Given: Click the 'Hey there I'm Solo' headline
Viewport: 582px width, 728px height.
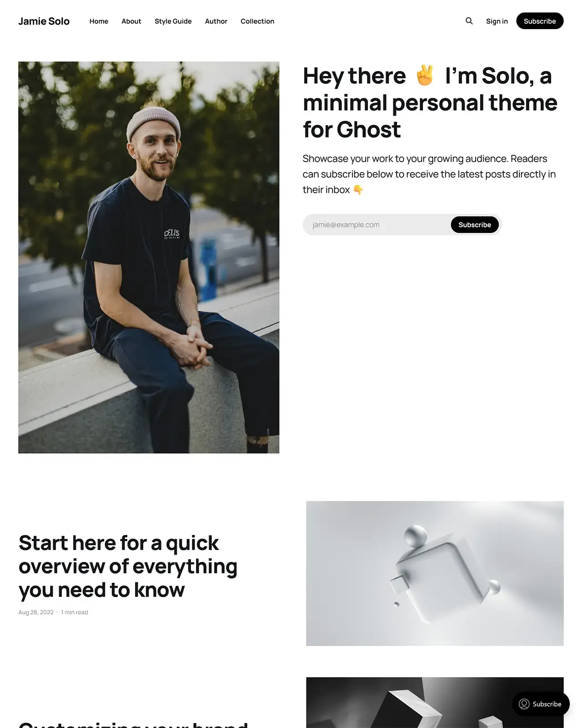Looking at the screenshot, I should coord(430,102).
